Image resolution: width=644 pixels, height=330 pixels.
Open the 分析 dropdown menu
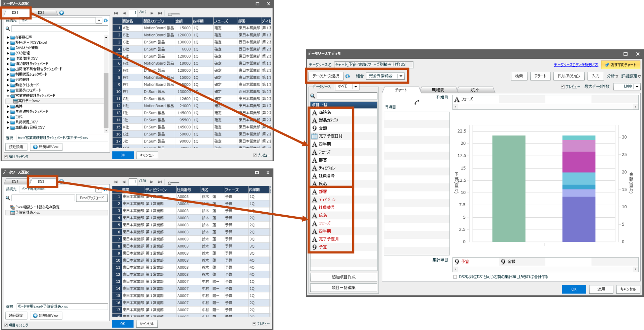(612, 76)
